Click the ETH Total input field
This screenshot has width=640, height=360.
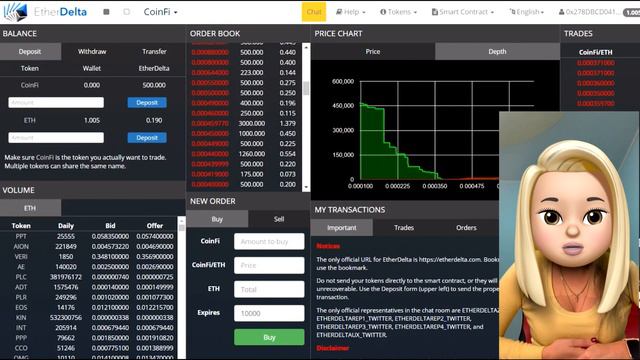pos(269,289)
